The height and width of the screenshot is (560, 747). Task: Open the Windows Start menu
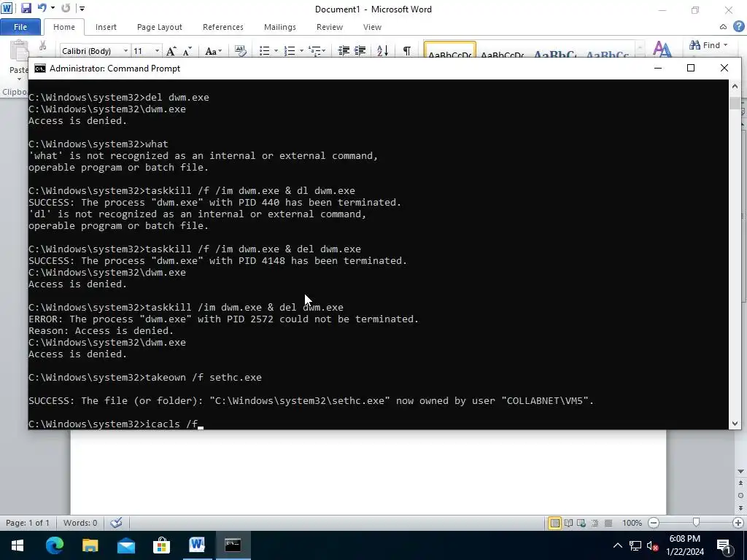18,545
